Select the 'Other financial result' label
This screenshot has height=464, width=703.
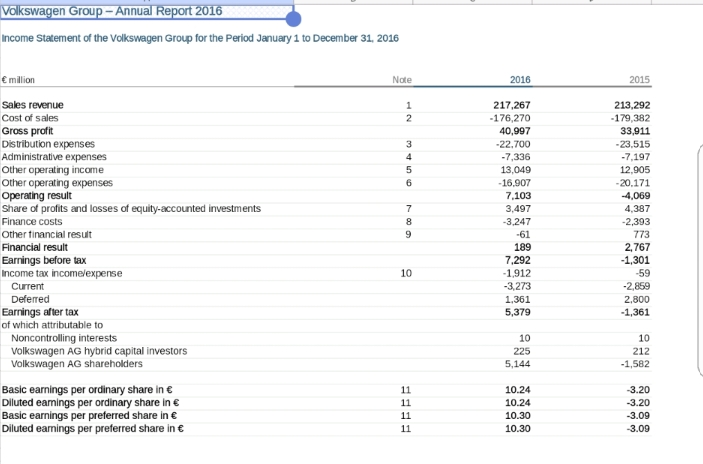point(47,234)
